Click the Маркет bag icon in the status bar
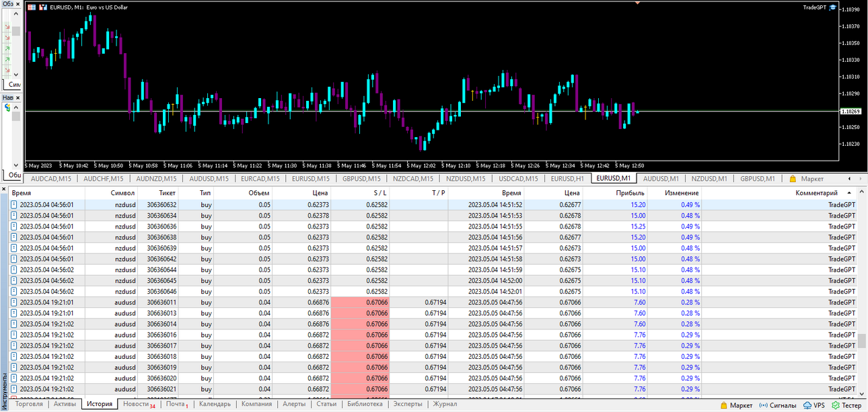The image size is (868, 412). click(x=724, y=405)
